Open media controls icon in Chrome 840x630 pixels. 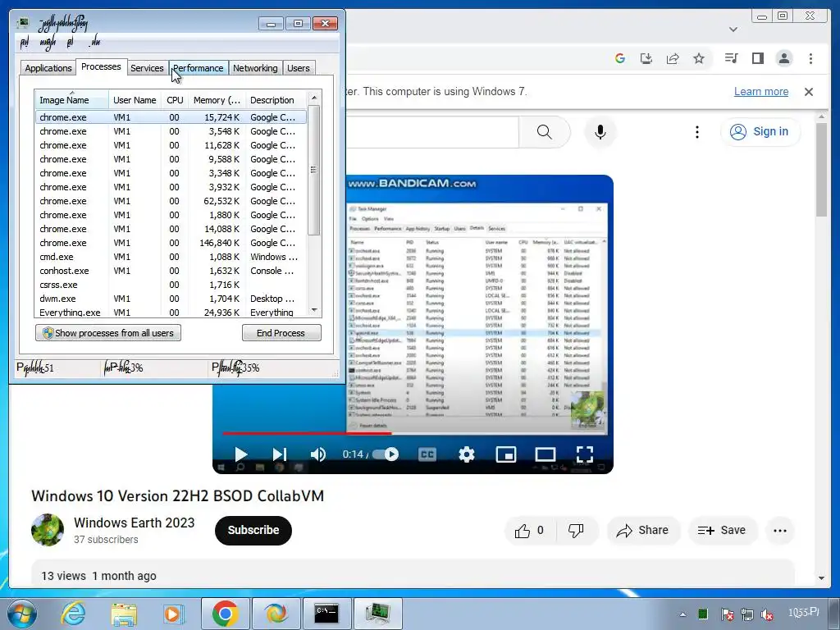click(731, 58)
